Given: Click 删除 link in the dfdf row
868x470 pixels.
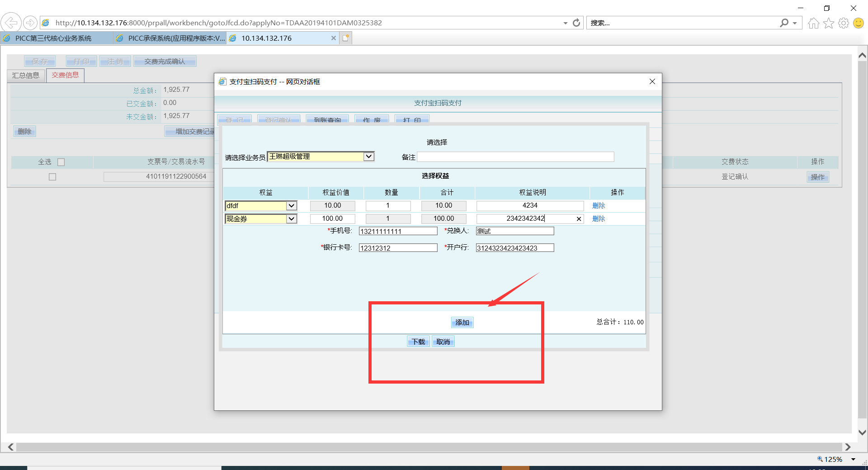Looking at the screenshot, I should (599, 206).
